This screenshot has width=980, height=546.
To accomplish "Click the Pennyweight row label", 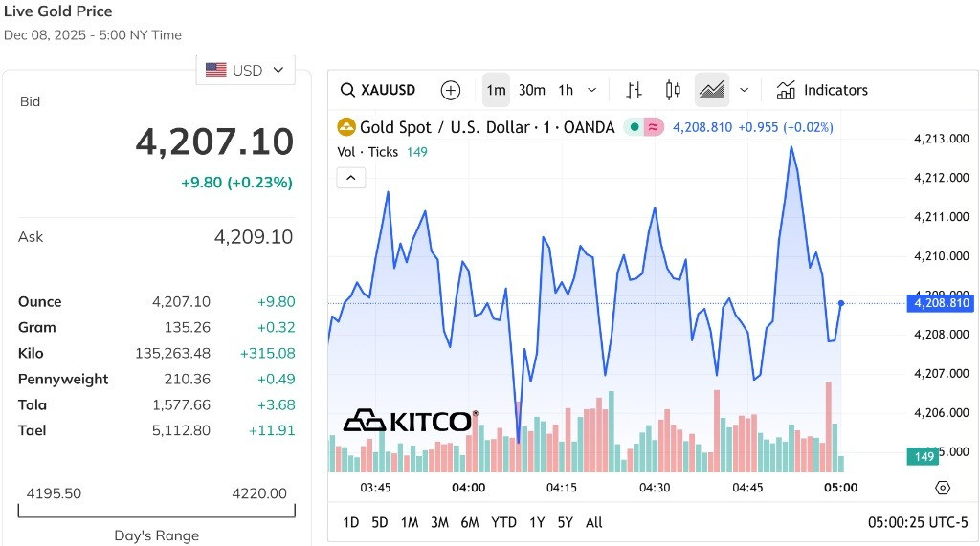I will (63, 380).
